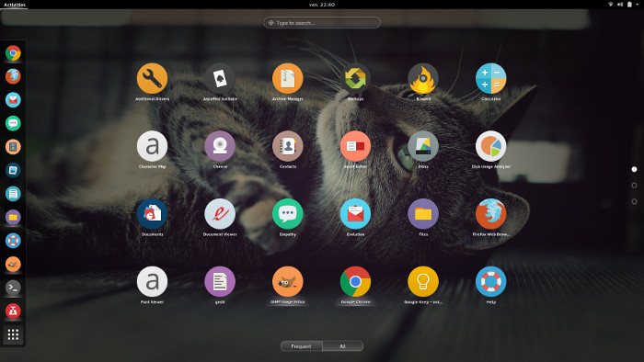The width and height of the screenshot is (644, 362).
Task: Open Files from the app grid
Action: click(423, 213)
